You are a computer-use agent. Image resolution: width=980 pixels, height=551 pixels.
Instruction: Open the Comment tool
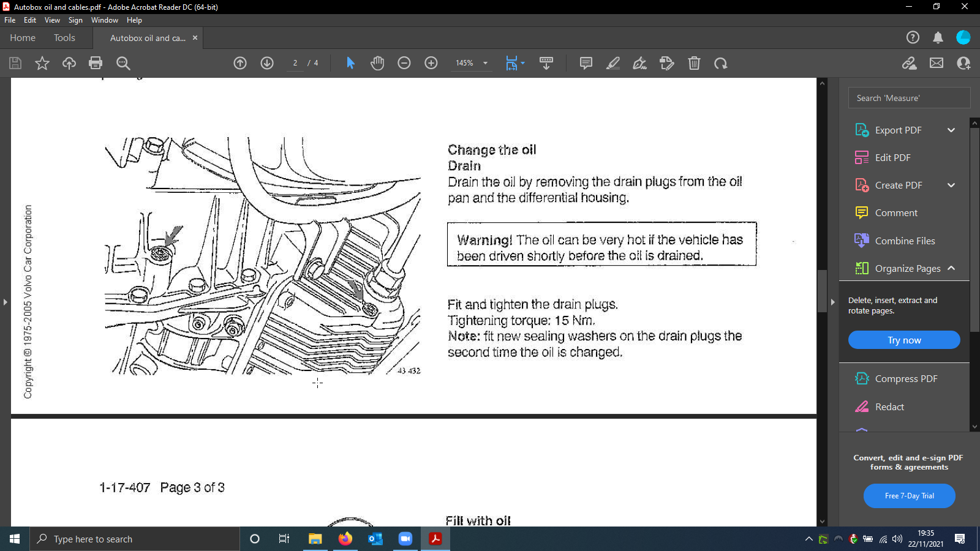(x=886, y=212)
